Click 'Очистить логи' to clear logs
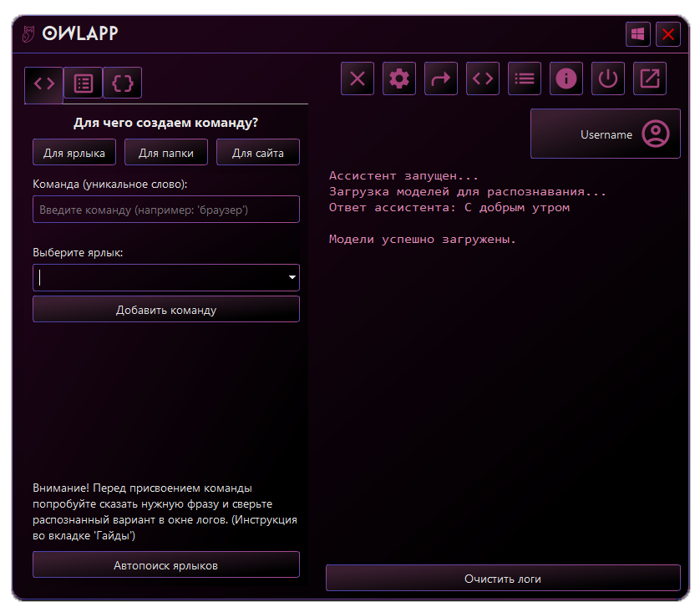700x607 pixels. (503, 579)
